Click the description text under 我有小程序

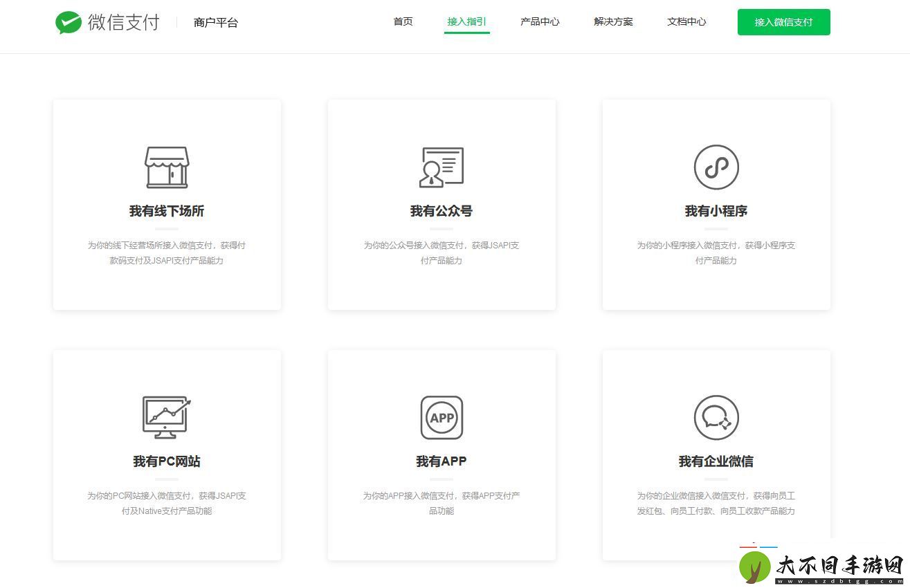point(716,253)
